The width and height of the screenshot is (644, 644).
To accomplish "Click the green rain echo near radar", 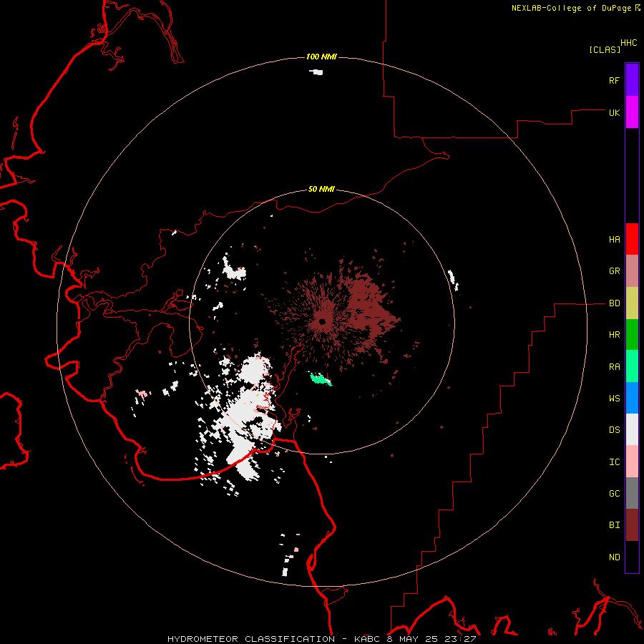I will click(321, 379).
